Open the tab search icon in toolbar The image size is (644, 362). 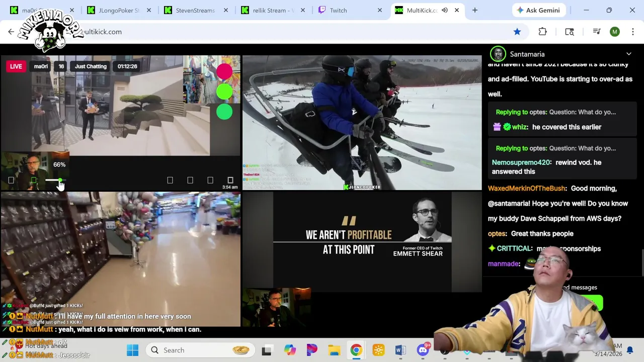(570, 32)
